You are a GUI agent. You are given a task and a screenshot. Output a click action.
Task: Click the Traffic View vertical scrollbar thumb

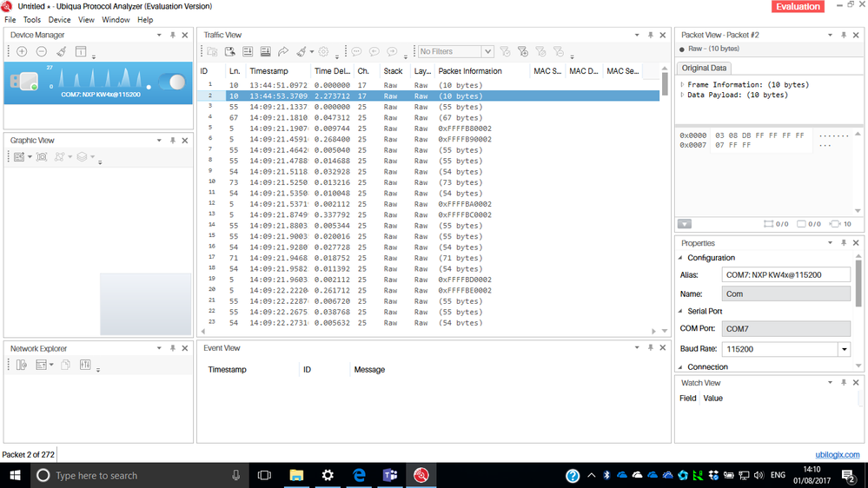[665, 84]
